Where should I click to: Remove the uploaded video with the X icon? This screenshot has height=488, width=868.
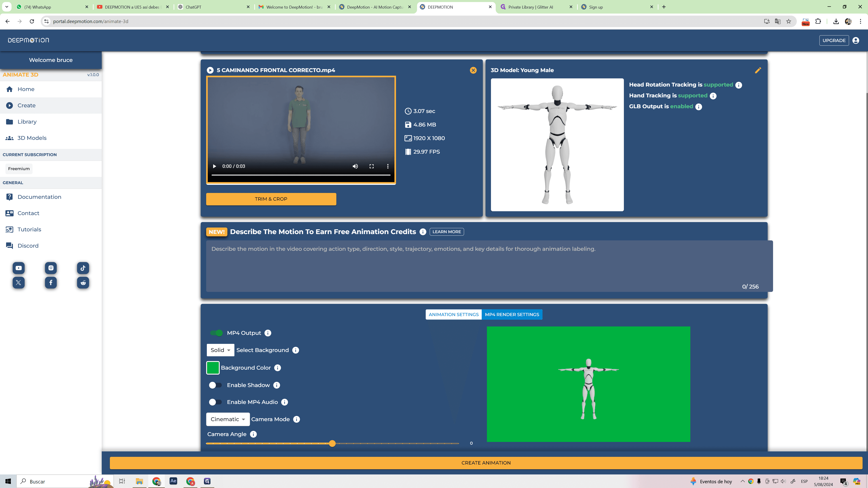pos(473,70)
